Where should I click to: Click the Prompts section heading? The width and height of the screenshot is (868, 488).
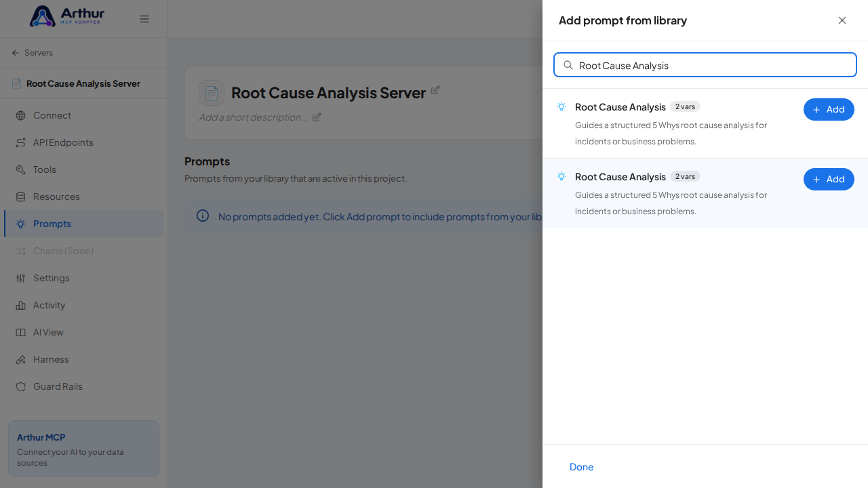click(x=207, y=161)
